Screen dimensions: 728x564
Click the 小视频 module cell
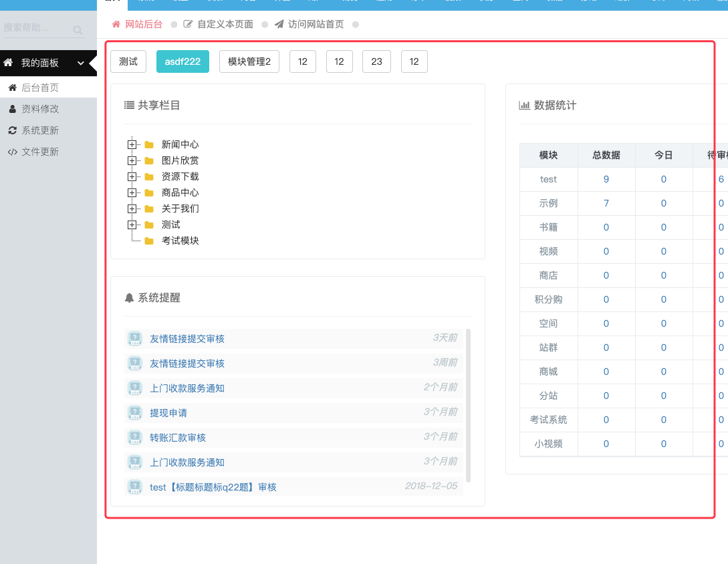[548, 444]
